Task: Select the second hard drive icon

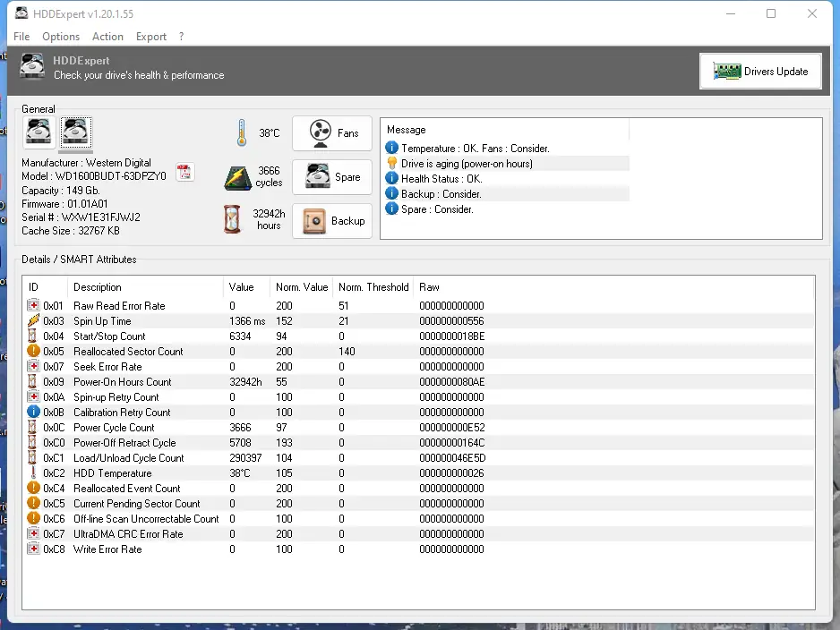Action: (76, 132)
